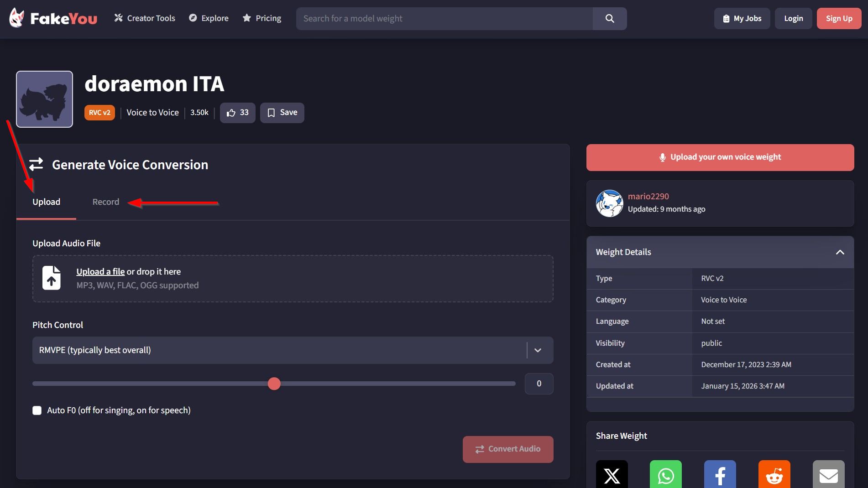The width and height of the screenshot is (868, 488).
Task: Open mario2290 profile link
Action: click(648, 197)
